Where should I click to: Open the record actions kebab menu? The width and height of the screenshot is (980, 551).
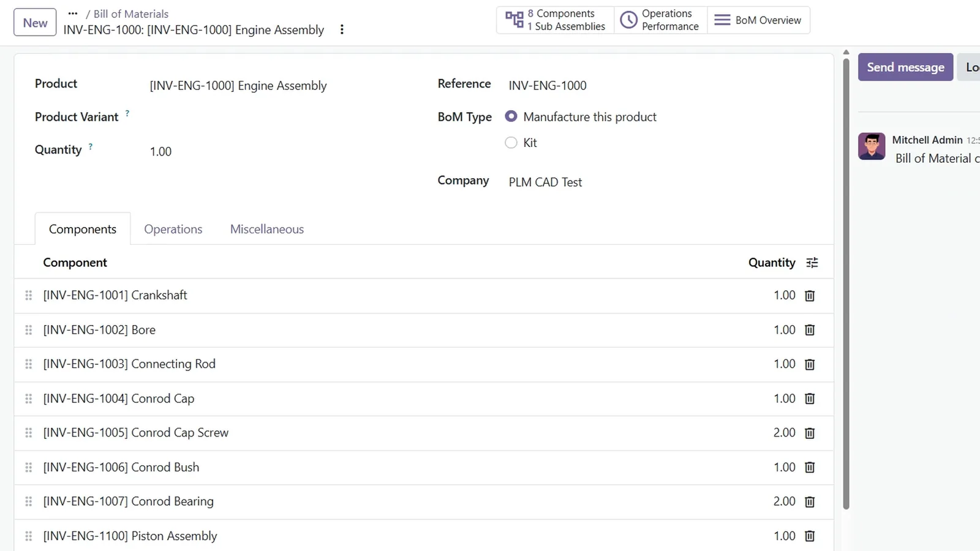pyautogui.click(x=342, y=29)
